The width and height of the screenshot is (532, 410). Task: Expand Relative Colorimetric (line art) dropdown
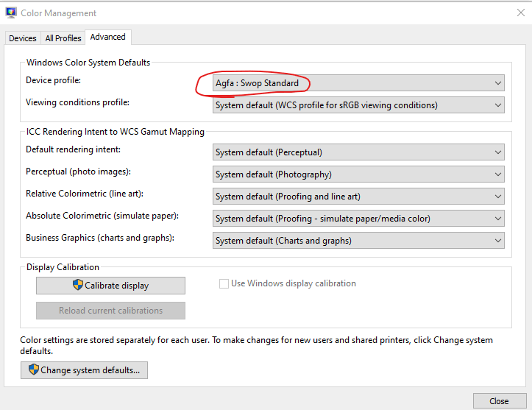(x=358, y=197)
